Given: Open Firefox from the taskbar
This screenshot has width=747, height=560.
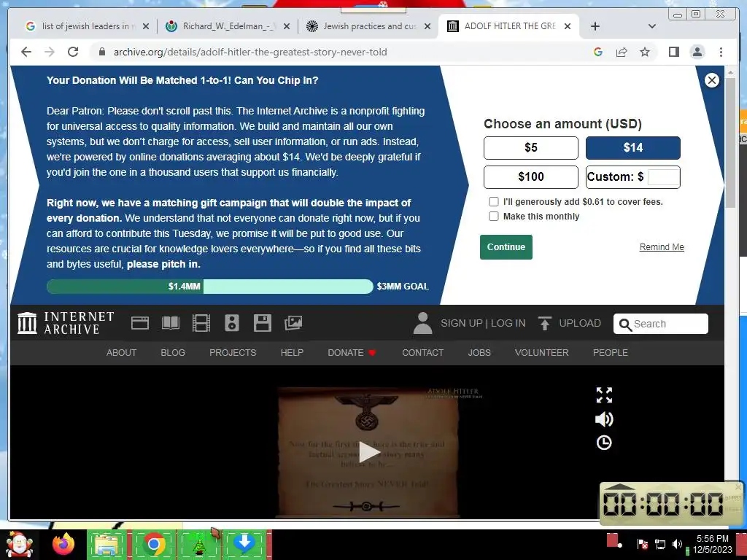Looking at the screenshot, I should 64,544.
